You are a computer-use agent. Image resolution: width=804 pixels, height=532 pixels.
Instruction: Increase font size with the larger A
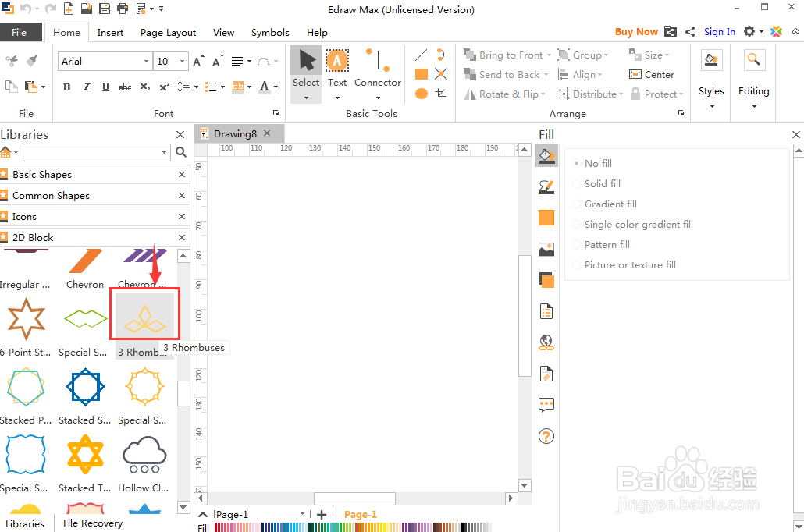coord(198,62)
